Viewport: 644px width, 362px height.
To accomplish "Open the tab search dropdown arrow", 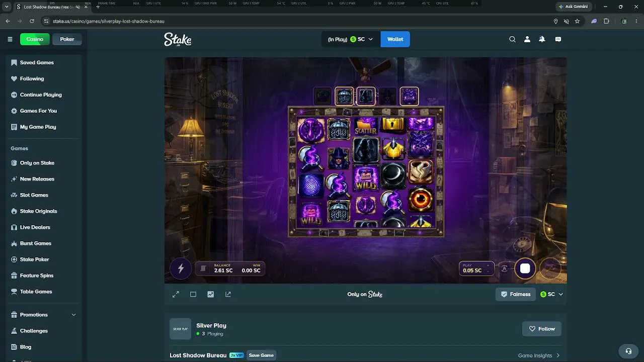I will (x=7, y=7).
